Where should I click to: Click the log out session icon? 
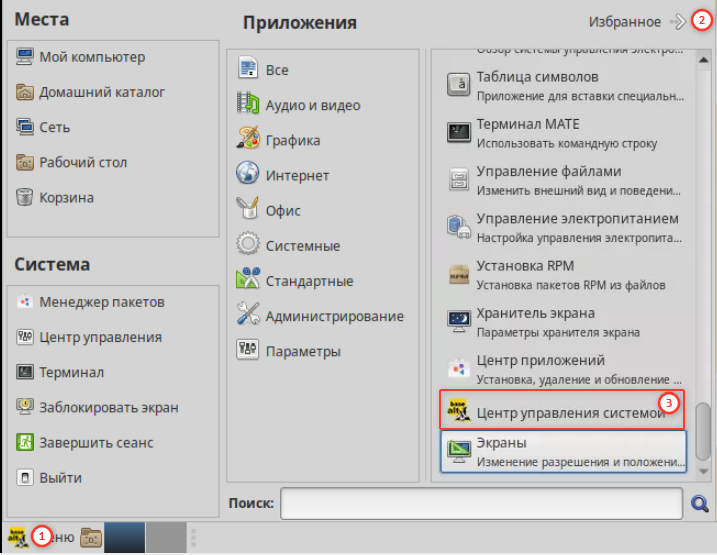tap(24, 443)
